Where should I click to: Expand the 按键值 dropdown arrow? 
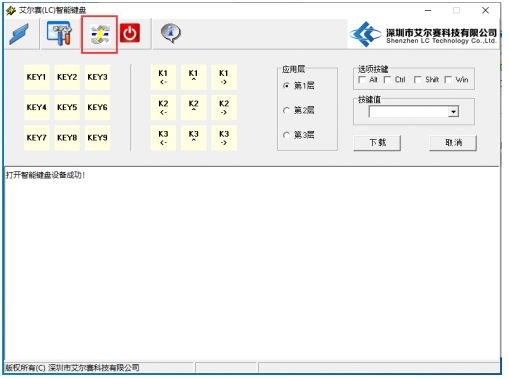pos(453,112)
